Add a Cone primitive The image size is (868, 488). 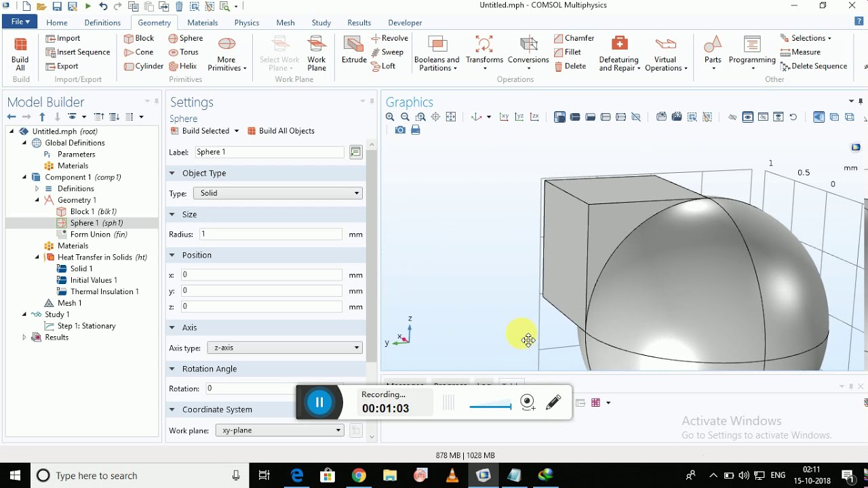(x=138, y=52)
